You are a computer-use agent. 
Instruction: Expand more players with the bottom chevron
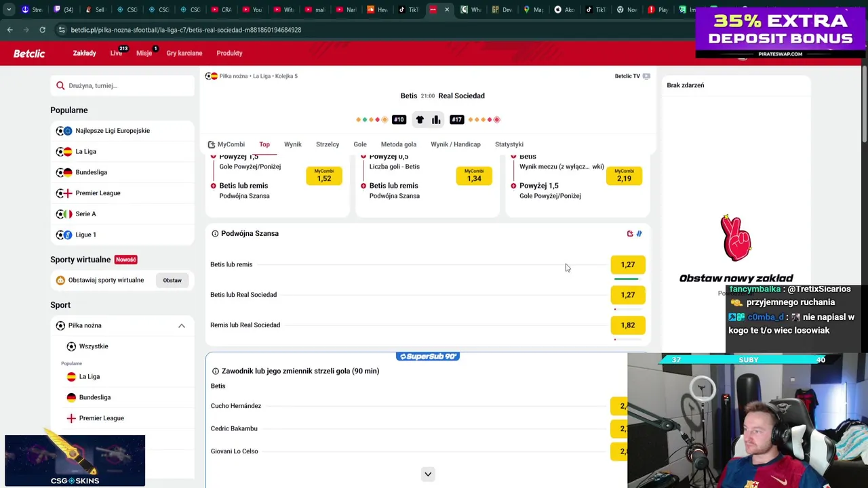pos(428,474)
